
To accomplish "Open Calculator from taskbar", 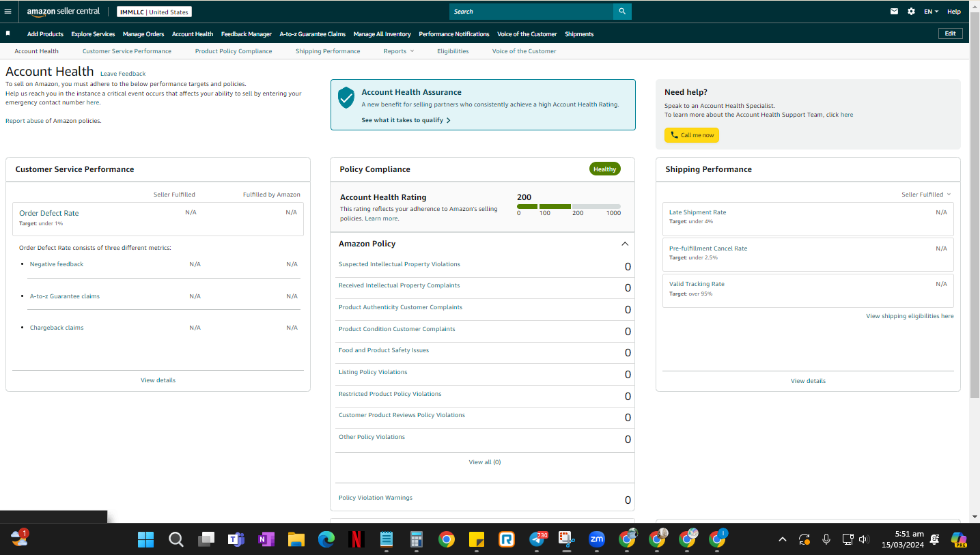I will (416, 540).
